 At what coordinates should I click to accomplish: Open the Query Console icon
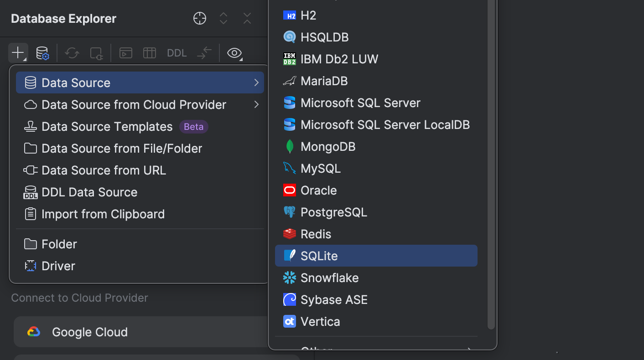click(126, 53)
